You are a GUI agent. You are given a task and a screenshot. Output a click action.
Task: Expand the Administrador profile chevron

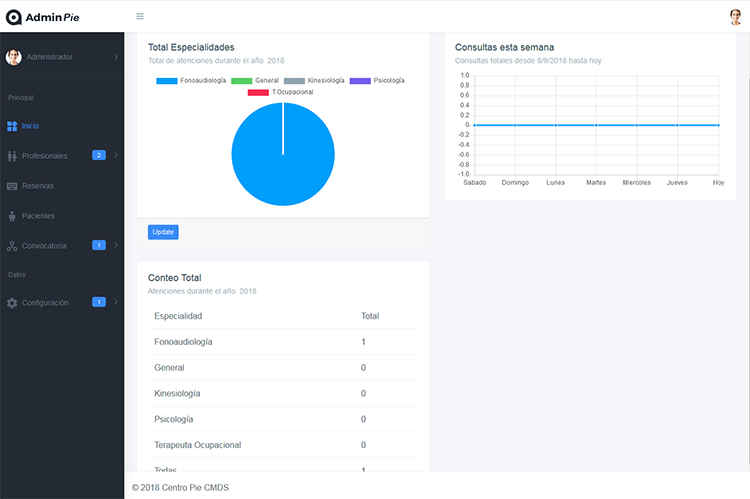pyautogui.click(x=116, y=58)
